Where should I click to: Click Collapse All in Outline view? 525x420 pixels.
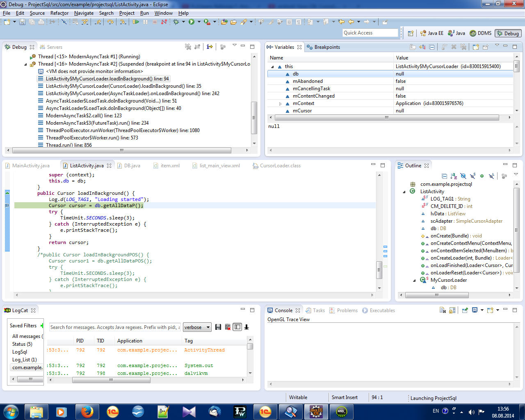[444, 176]
